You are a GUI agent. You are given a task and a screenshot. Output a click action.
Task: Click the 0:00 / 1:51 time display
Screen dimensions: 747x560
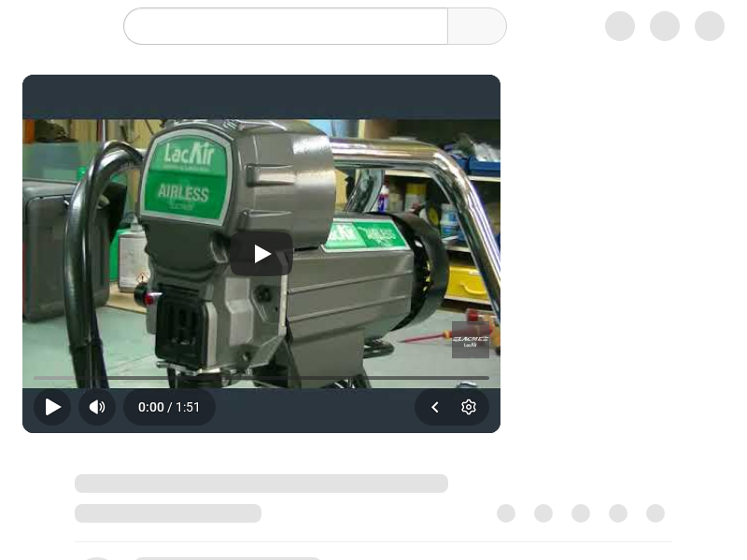point(169,407)
